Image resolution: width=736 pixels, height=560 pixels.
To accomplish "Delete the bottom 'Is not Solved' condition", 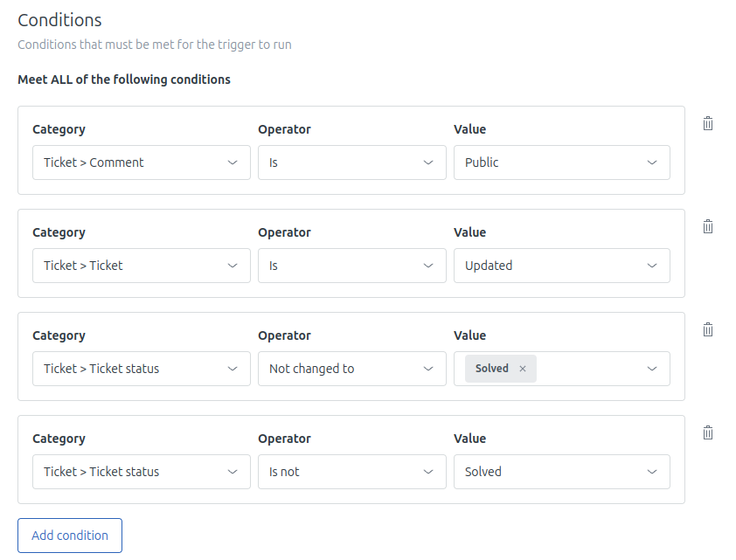I will [707, 432].
